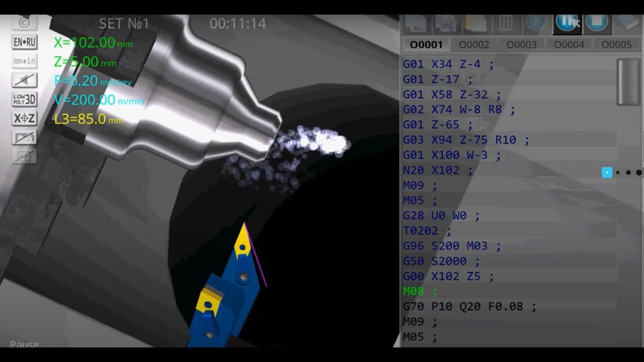This screenshot has height=362, width=644.
Task: Switch to program tab O0002
Action: [x=474, y=45]
